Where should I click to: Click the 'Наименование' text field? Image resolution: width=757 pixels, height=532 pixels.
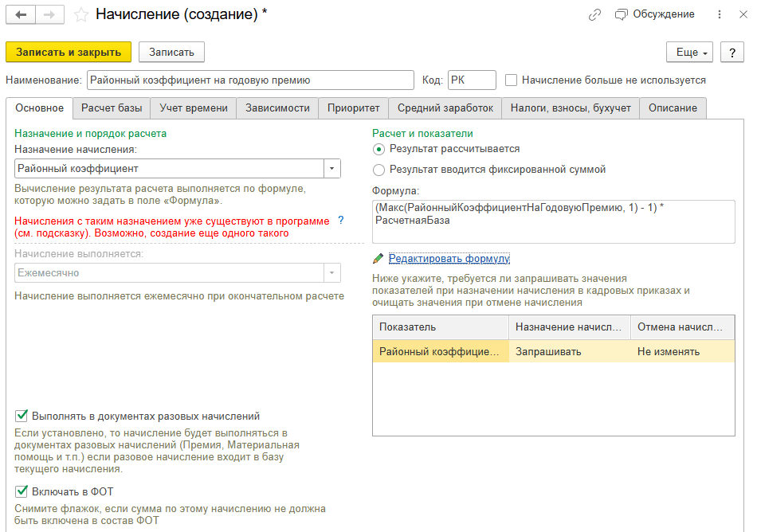pos(250,80)
